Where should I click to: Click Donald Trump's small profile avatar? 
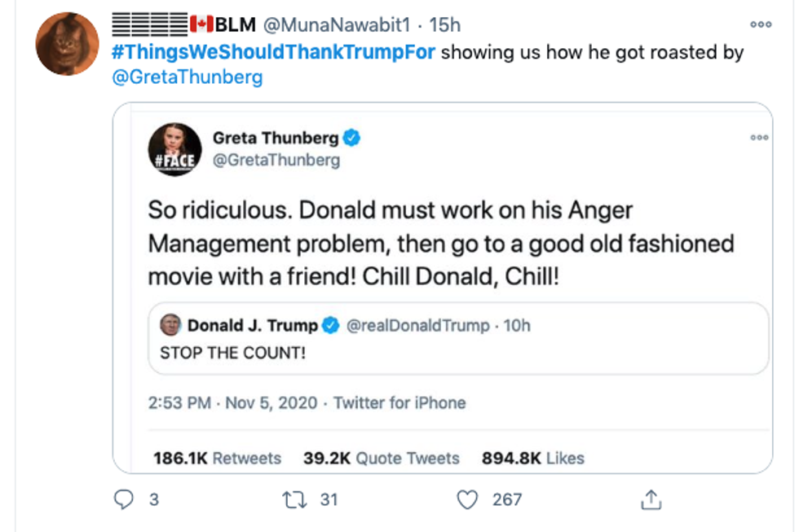click(170, 325)
